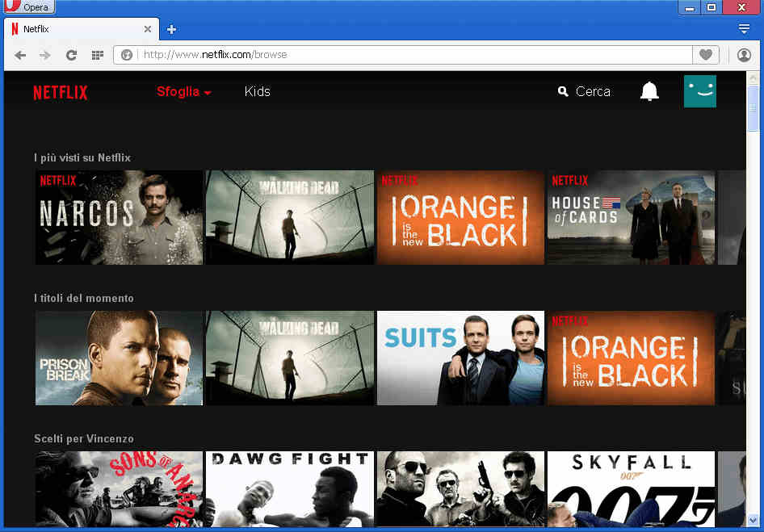This screenshot has height=532, width=764.
Task: Close the Netflix tab
Action: click(147, 29)
